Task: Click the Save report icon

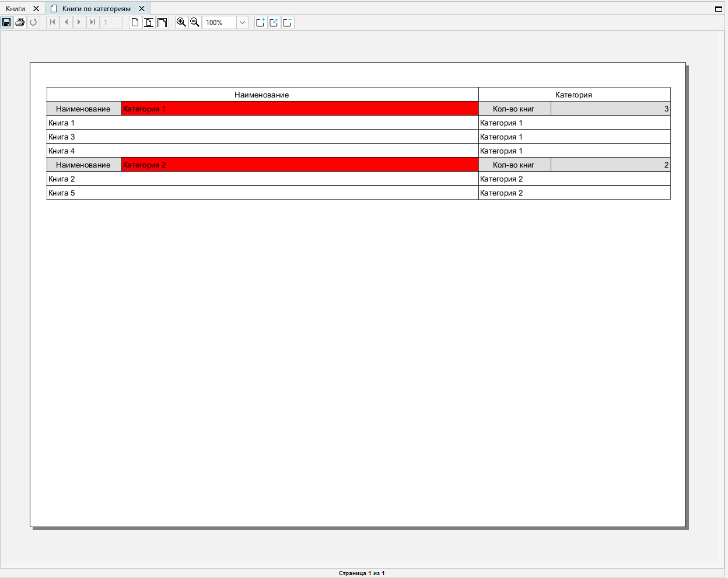Action: (x=6, y=22)
